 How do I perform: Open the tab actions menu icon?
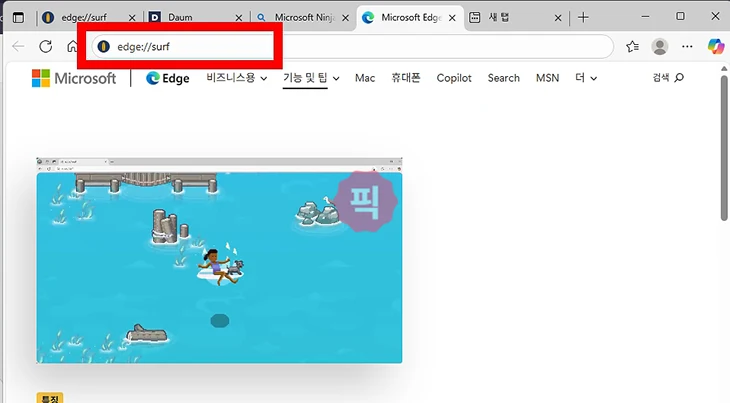pyautogui.click(x=19, y=18)
